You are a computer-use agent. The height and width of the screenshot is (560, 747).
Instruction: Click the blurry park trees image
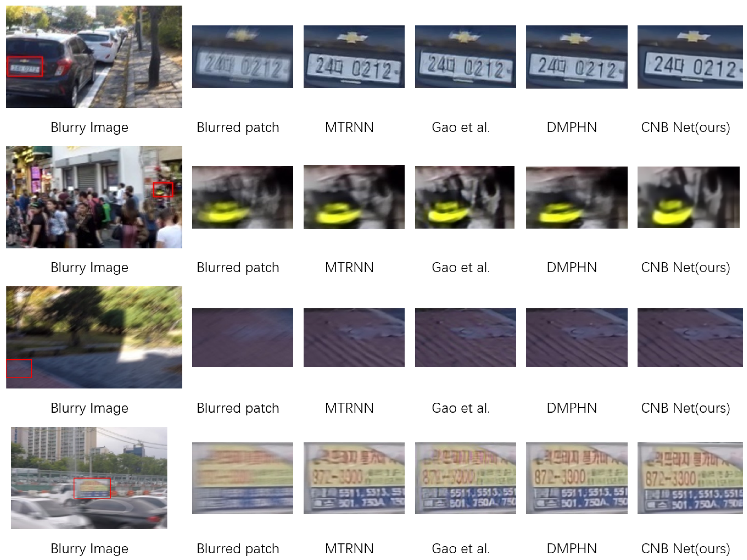point(94,337)
